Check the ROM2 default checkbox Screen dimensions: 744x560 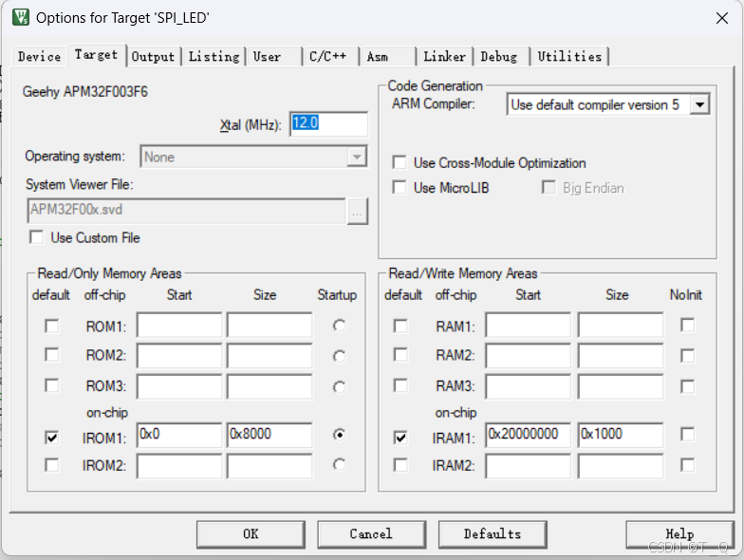(x=51, y=355)
